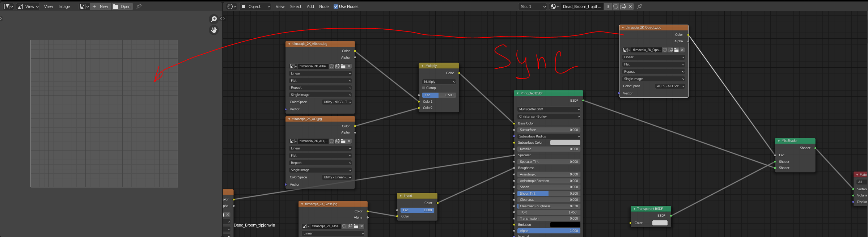
Task: Click the fake user shield icon for Dead_Broom material
Action: tap(616, 7)
